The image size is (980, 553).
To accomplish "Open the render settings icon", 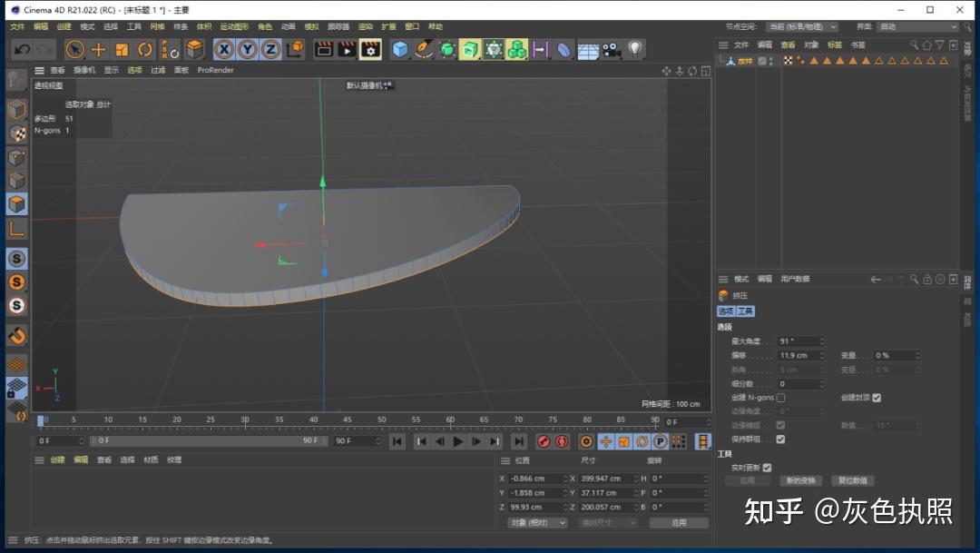I will pyautogui.click(x=370, y=49).
